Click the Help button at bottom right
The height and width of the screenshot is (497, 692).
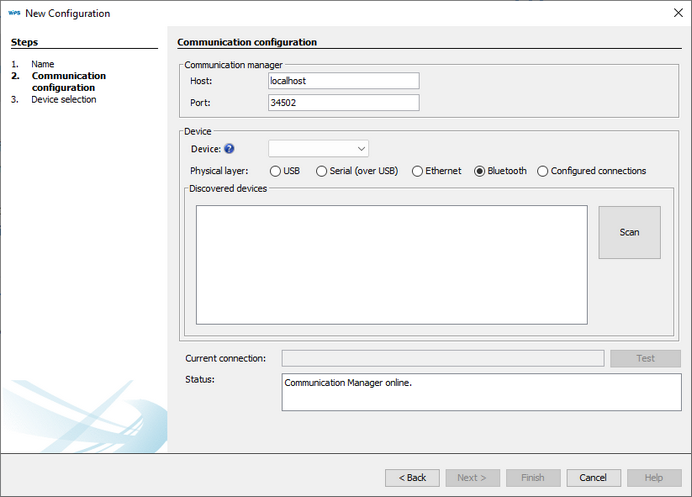pos(654,478)
